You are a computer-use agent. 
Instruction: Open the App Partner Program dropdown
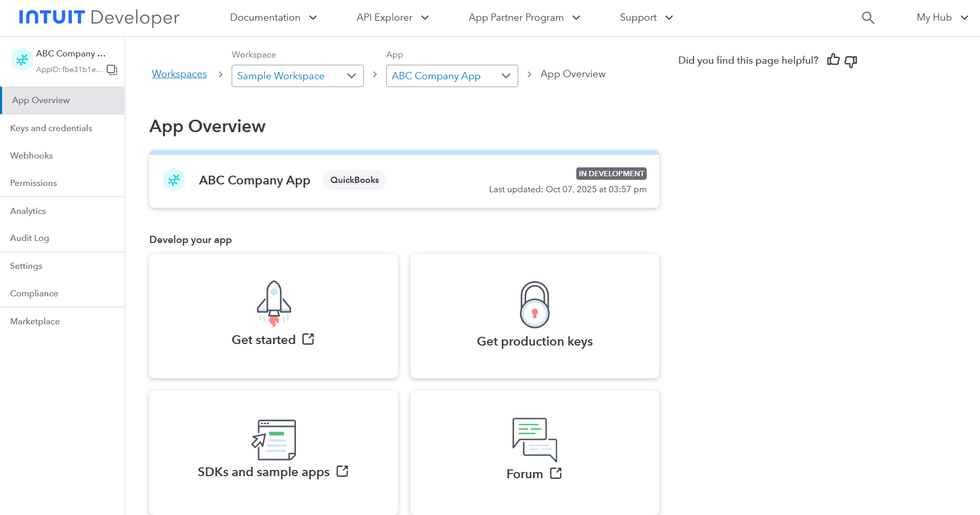pos(524,18)
